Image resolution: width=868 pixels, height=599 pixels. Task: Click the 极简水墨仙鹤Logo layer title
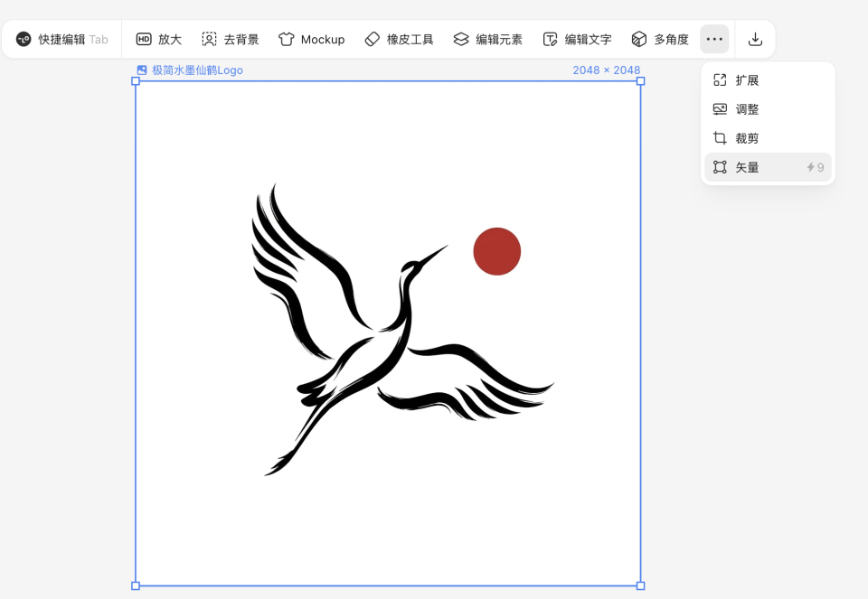click(x=198, y=70)
